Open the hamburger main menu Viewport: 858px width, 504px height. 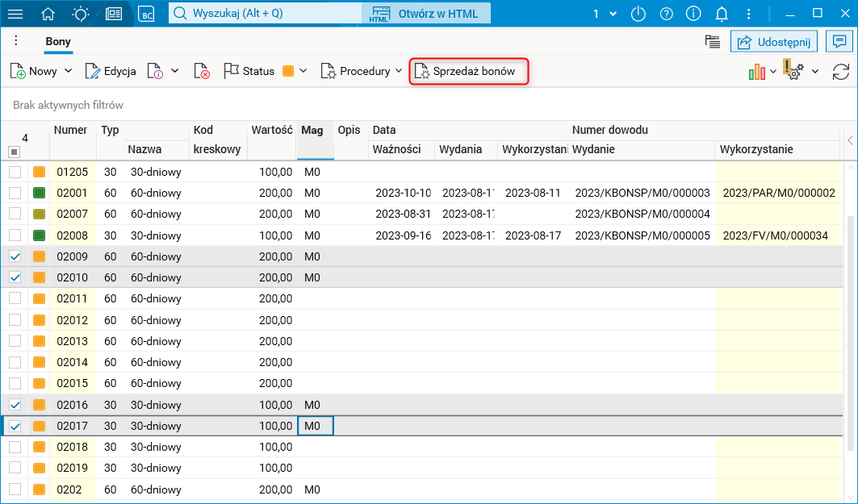coord(15,14)
